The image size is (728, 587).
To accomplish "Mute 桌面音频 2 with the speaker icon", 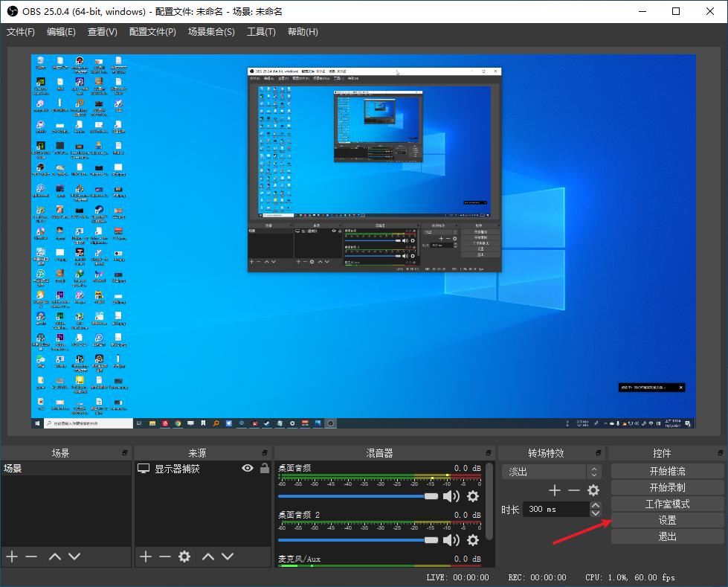I will tap(451, 540).
